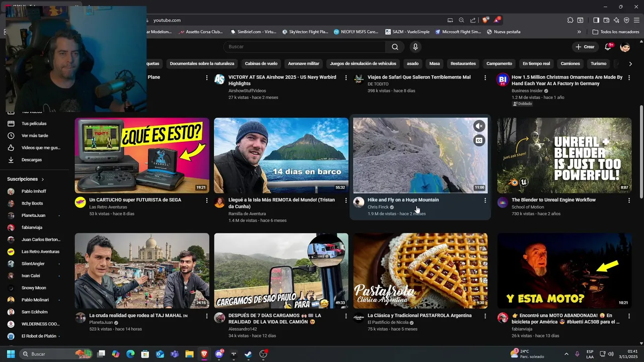
Task: Open options for Viajes de Safari video
Action: 485,77
